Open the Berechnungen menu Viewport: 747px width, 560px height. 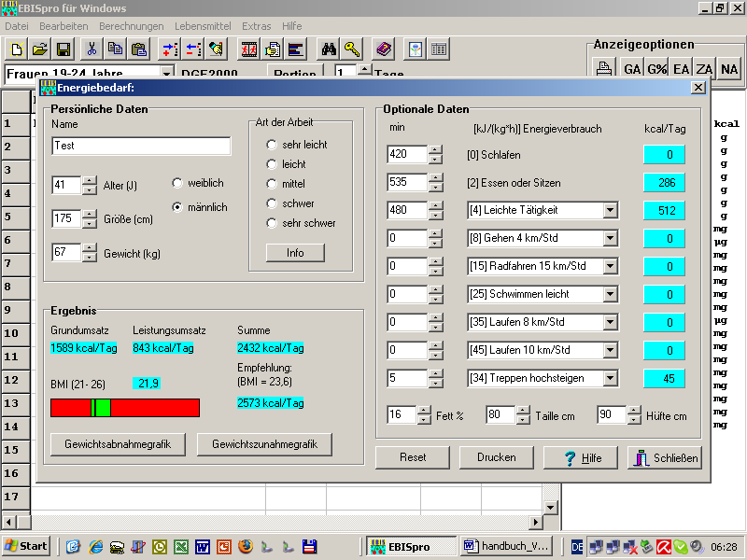pos(131,26)
